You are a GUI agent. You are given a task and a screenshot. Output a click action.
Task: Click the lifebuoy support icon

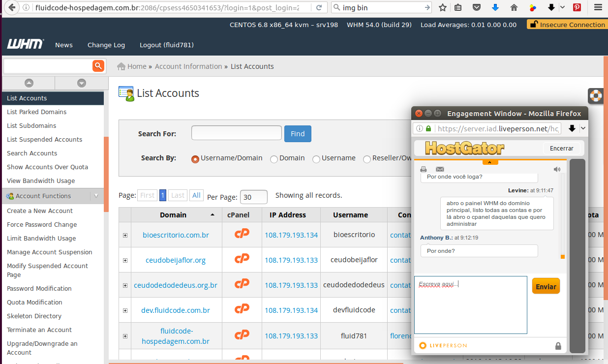pos(596,95)
